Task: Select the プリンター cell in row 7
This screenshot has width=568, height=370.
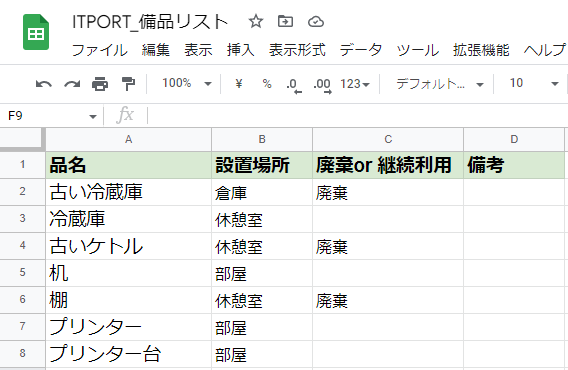Action: click(x=129, y=327)
